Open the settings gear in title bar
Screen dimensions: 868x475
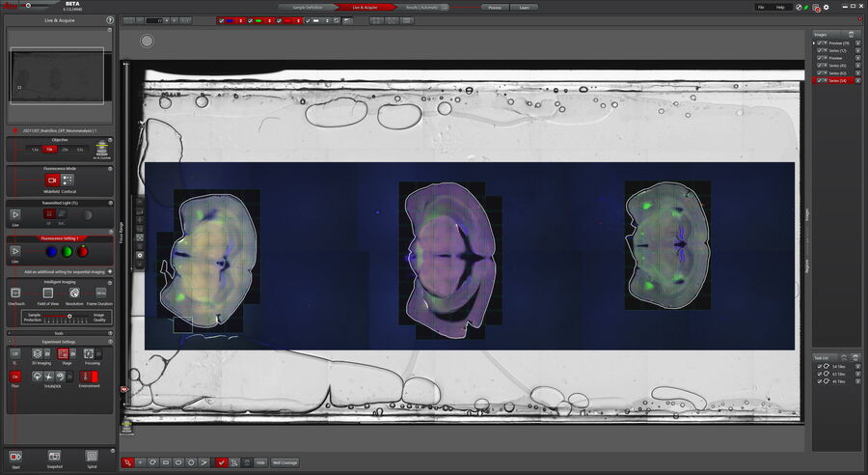(827, 7)
